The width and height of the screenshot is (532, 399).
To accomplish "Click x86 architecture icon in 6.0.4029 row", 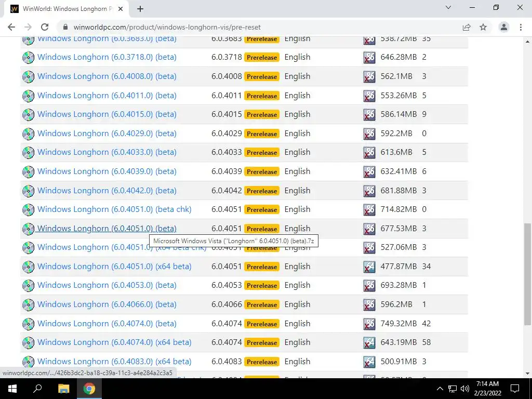I will [369, 134].
